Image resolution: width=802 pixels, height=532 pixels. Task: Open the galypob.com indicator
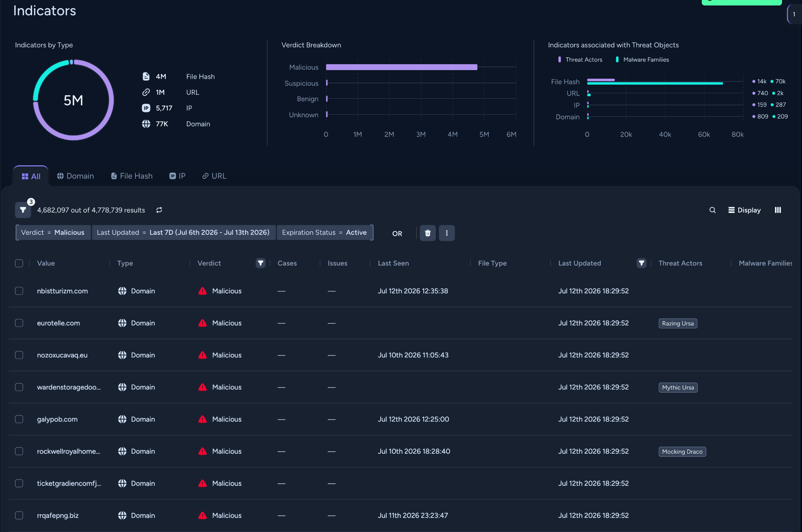pos(57,419)
